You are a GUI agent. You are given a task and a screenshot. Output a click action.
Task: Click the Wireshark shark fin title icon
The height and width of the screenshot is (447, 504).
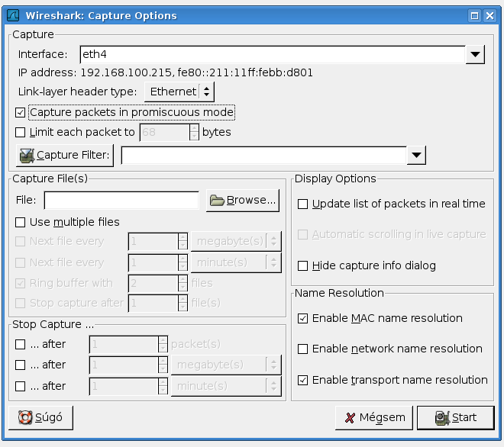[13, 15]
